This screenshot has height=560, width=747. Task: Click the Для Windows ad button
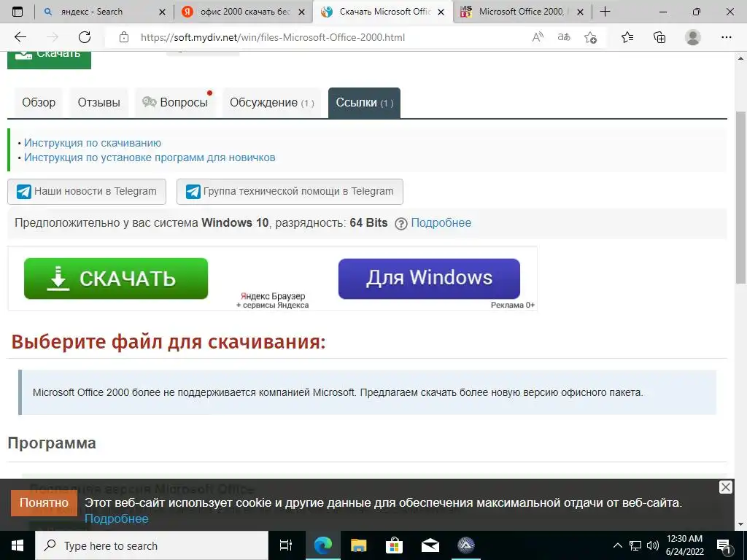click(429, 279)
